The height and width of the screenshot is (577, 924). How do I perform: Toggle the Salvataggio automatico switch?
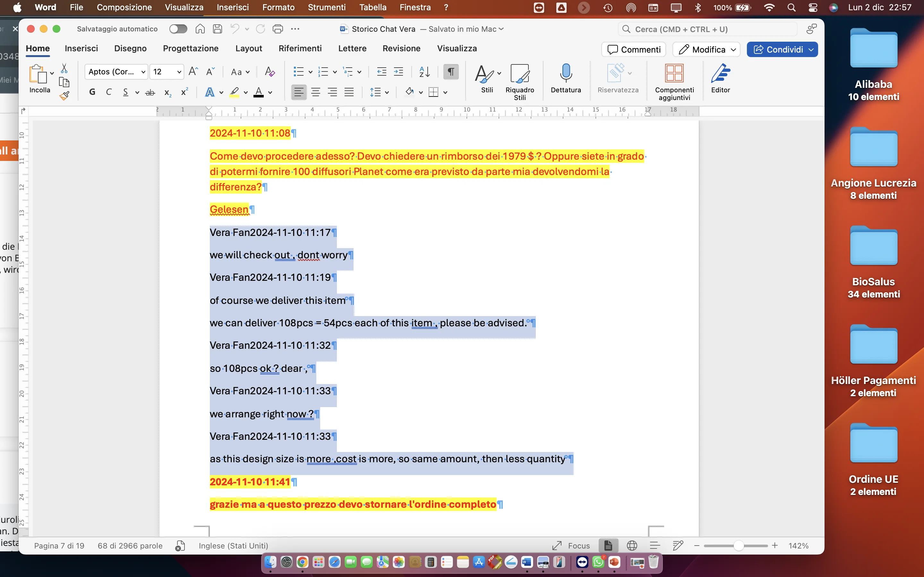point(178,29)
